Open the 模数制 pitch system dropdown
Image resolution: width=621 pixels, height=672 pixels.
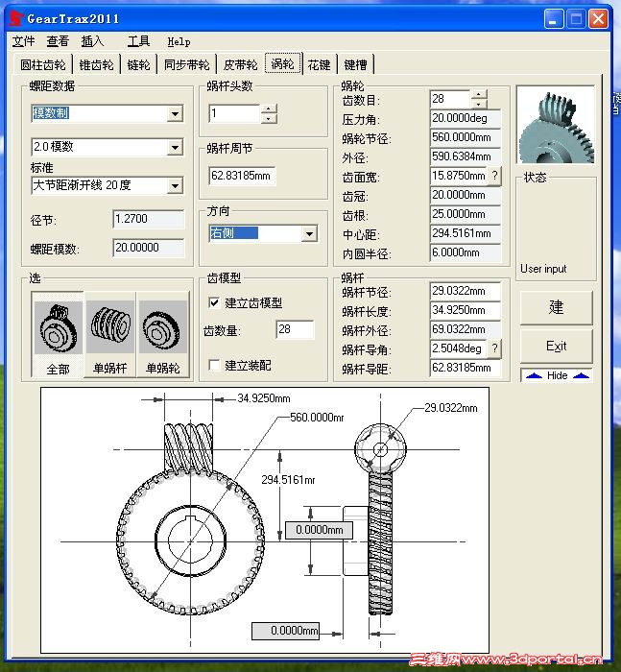[175, 114]
